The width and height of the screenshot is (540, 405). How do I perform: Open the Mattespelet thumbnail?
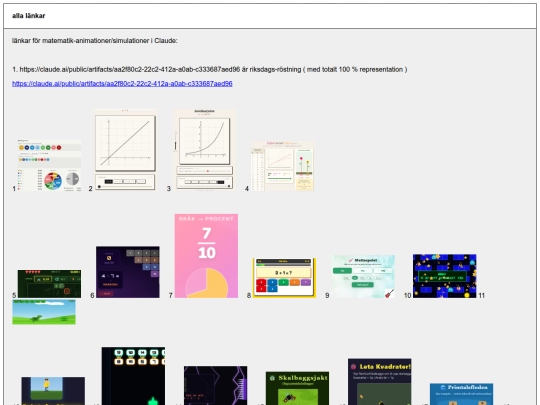[x=363, y=276]
